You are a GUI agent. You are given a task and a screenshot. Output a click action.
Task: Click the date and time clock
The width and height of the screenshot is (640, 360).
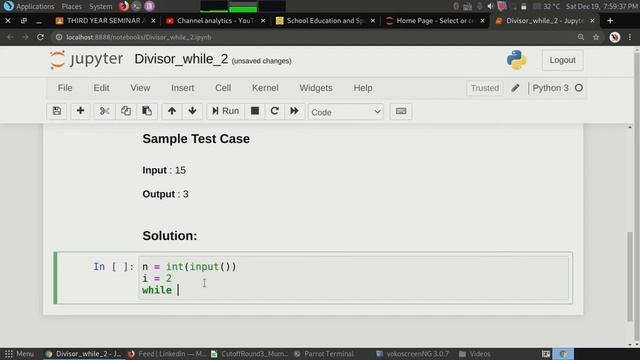[602, 6]
